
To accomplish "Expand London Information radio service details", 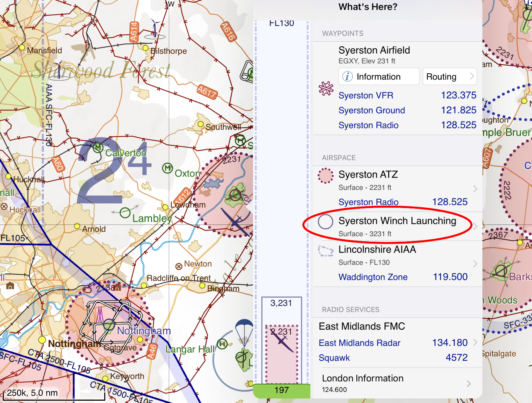I will pyautogui.click(x=468, y=383).
